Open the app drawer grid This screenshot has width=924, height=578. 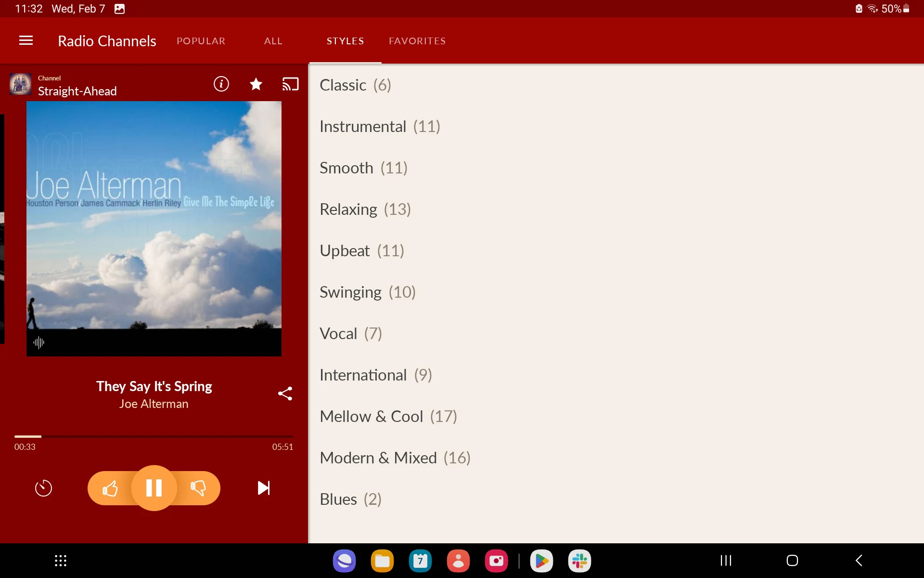[61, 561]
